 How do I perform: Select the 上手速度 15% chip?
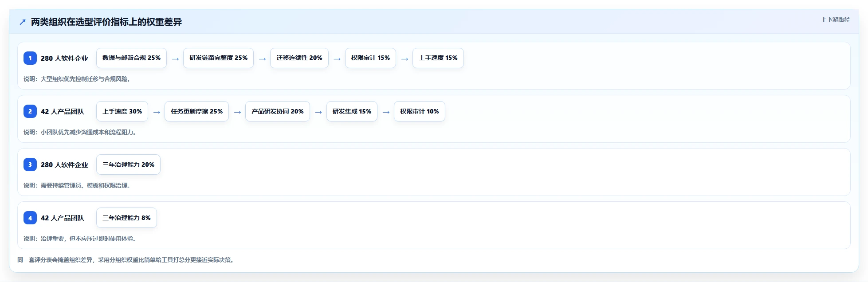pos(438,58)
